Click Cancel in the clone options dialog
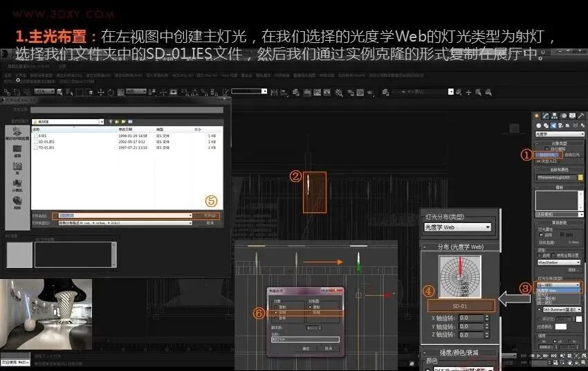The height and width of the screenshot is (371, 588). [x=329, y=348]
